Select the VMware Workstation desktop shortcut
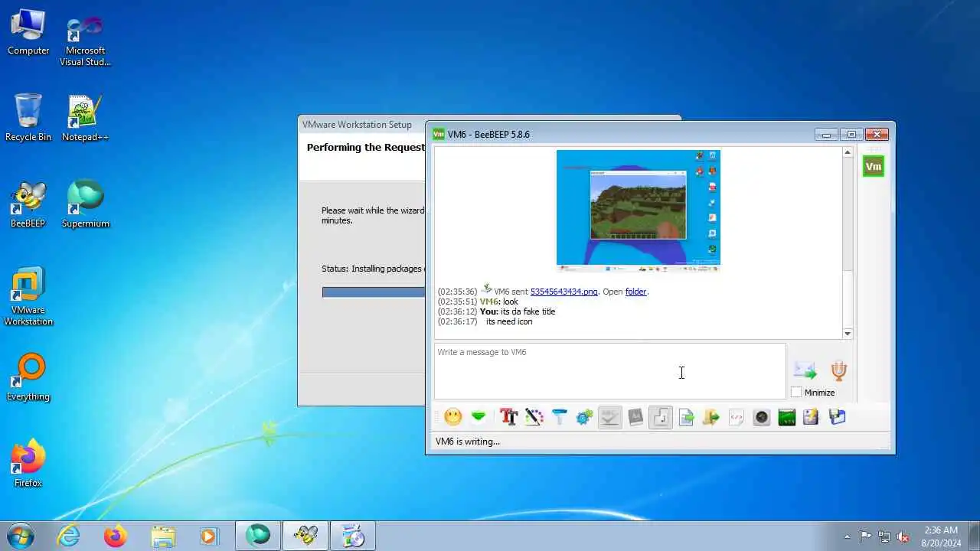 click(28, 297)
